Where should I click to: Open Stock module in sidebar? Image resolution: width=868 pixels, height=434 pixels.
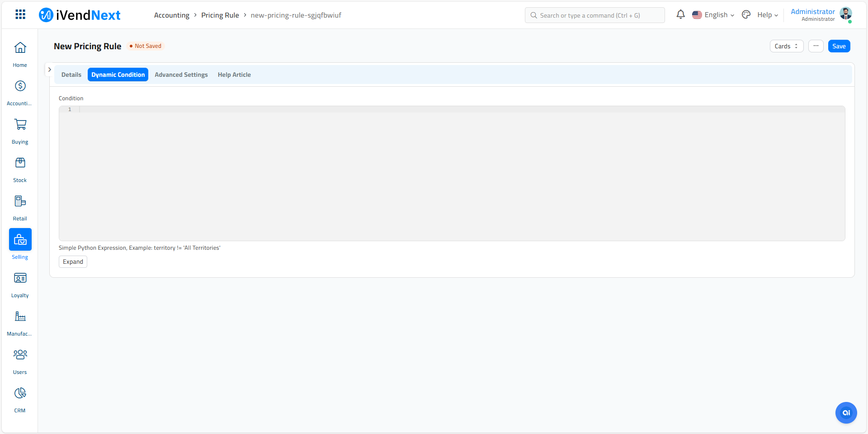click(20, 169)
